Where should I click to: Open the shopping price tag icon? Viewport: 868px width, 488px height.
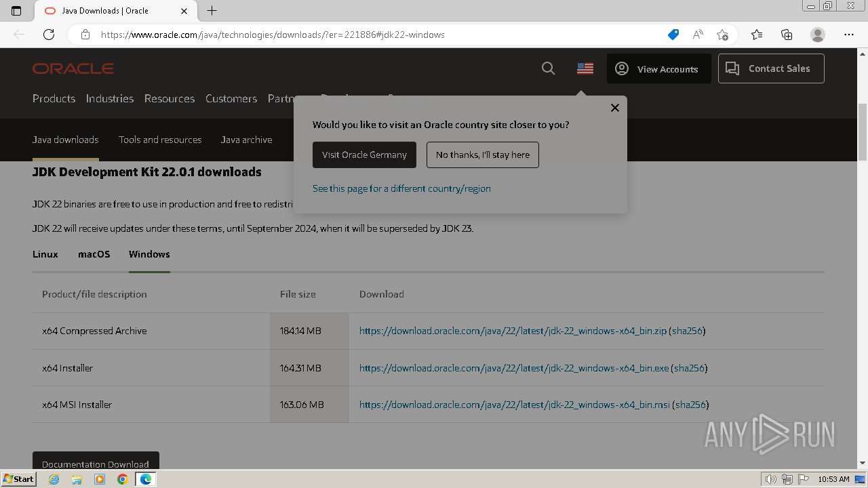click(673, 35)
